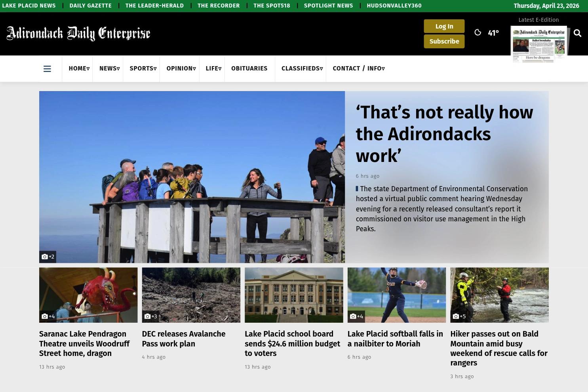Click the Latest E-Edition label

click(539, 20)
